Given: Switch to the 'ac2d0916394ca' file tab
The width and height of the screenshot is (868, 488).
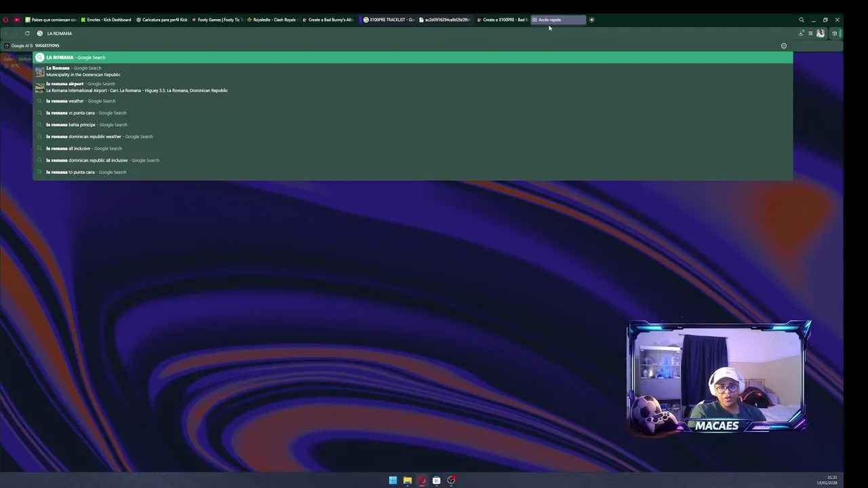Looking at the screenshot, I should pos(444,20).
